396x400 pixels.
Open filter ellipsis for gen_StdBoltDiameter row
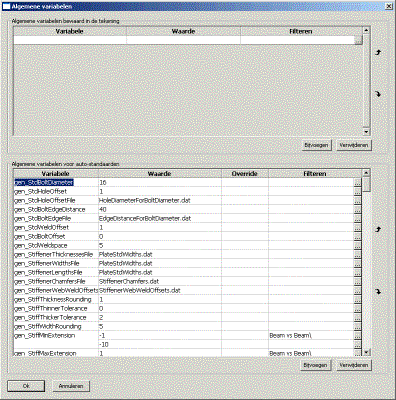(x=357, y=182)
